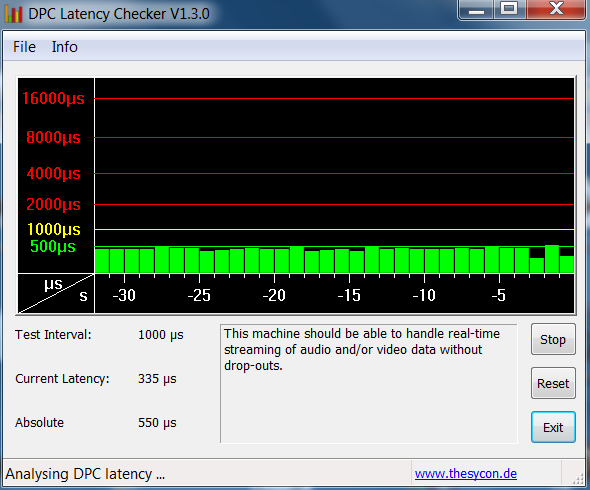Click the real-time streaming message text box
590x490 pixels.
coord(369,383)
